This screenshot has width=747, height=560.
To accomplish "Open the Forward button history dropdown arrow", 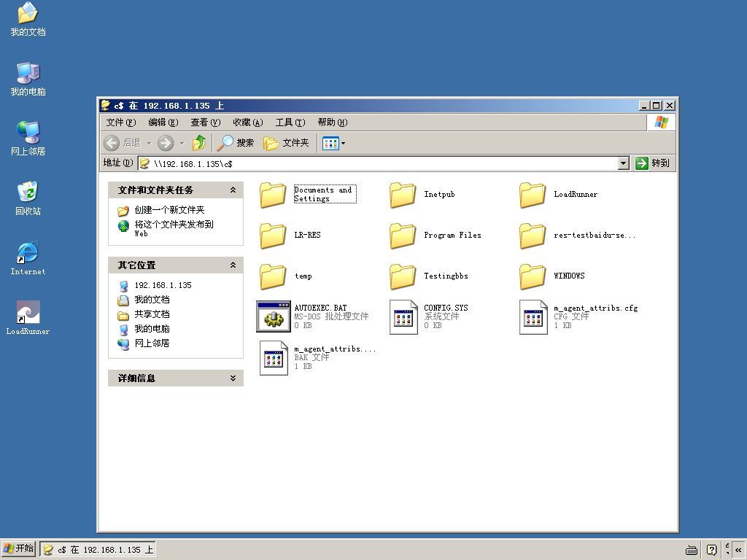I will (x=182, y=143).
